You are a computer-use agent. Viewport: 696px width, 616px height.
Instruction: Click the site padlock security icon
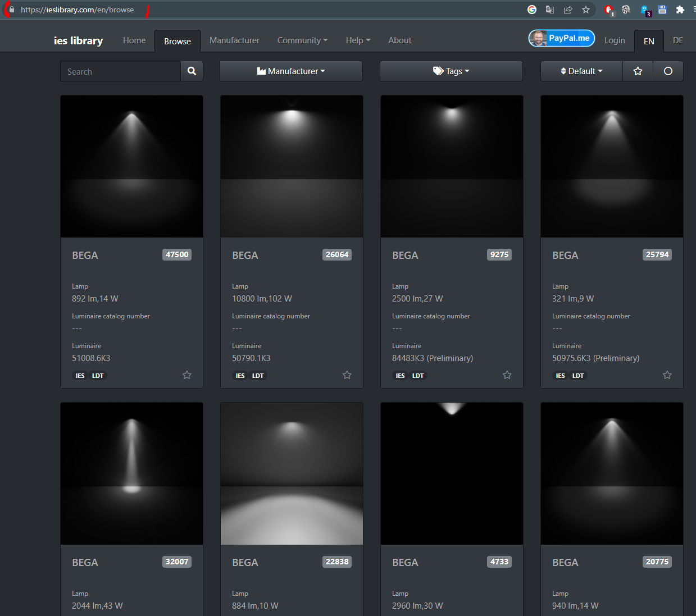coord(11,10)
